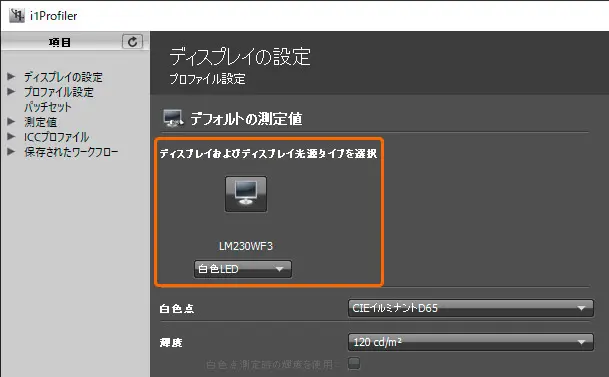Expand the 測定値 tree arrow
Screen dimensions: 609x377
(x=11, y=122)
